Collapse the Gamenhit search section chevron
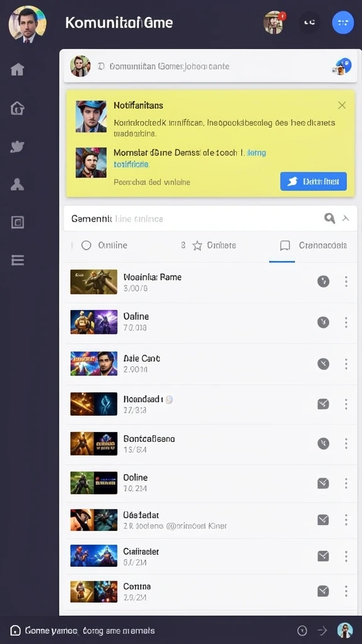Viewport: 362px width, 644px height. coord(346,218)
